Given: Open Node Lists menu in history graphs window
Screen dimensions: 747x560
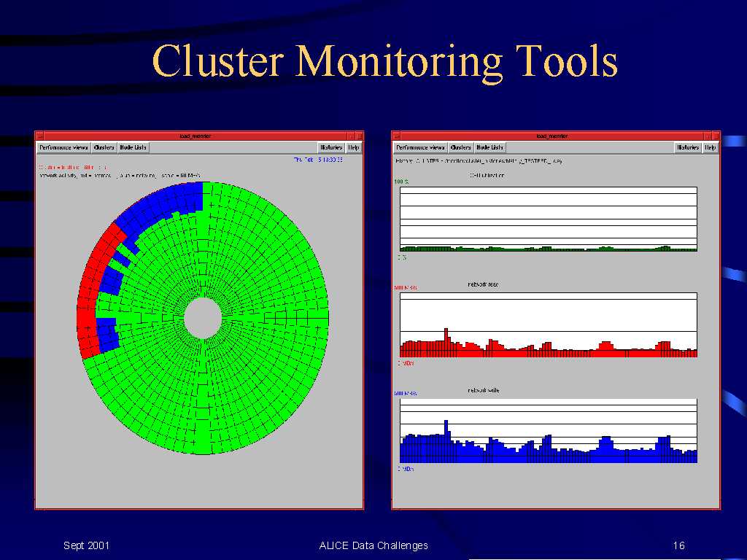Looking at the screenshot, I should pyautogui.click(x=489, y=147).
